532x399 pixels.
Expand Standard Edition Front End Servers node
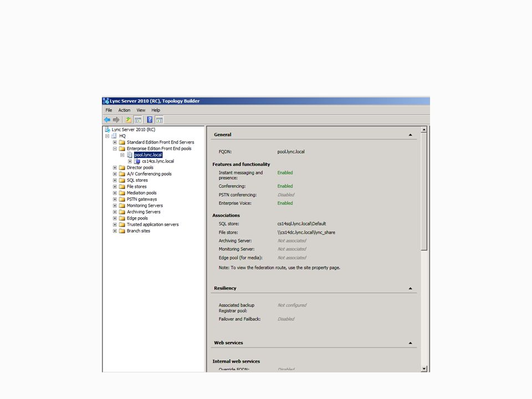pyautogui.click(x=115, y=142)
